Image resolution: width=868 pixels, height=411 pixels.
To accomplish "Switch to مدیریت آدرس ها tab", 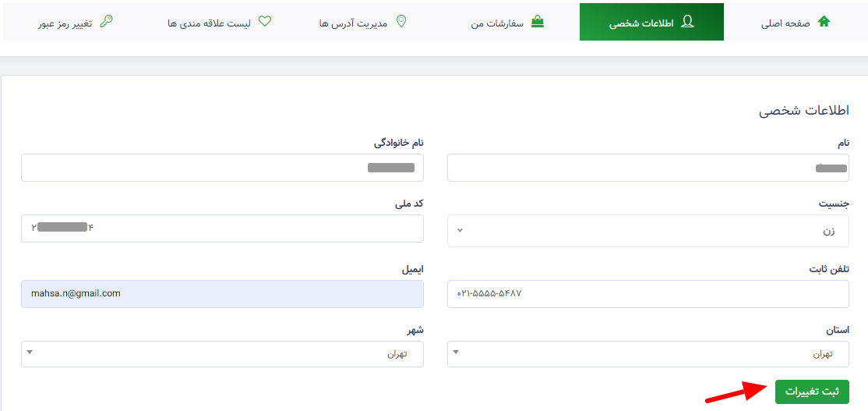I will click(363, 22).
